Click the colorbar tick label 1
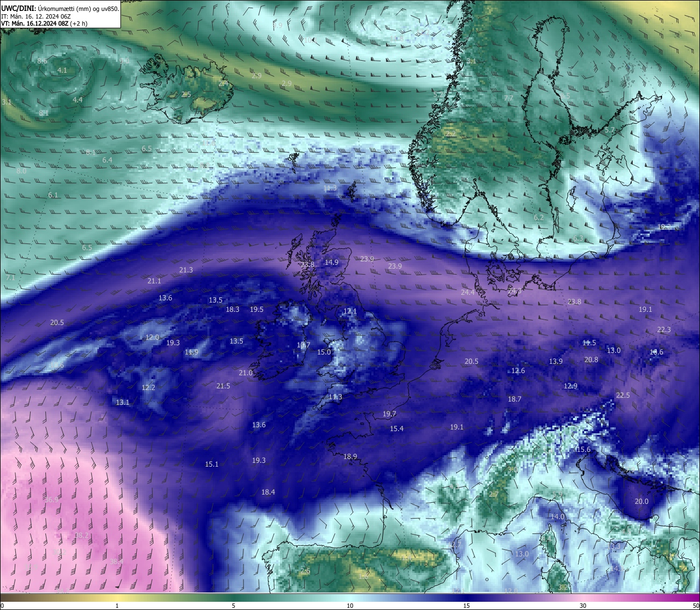 pos(117,606)
